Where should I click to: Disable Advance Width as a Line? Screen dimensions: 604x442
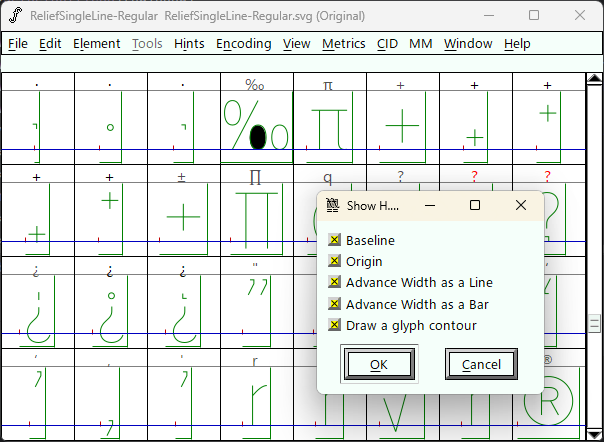tap(335, 283)
